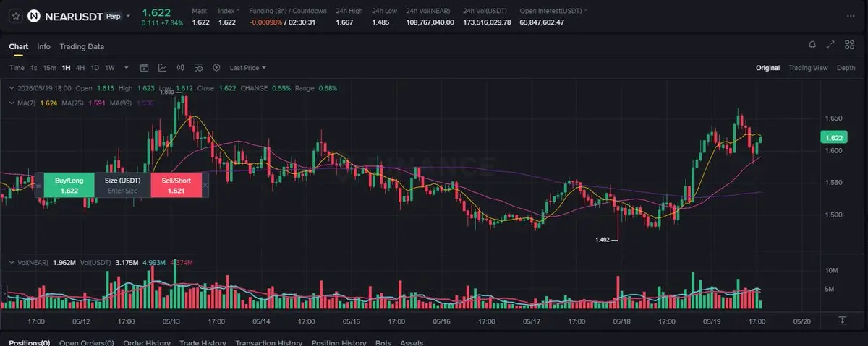Viewport: 868px width, 346px height.
Task: Open the layout grid icon
Action: click(849, 45)
